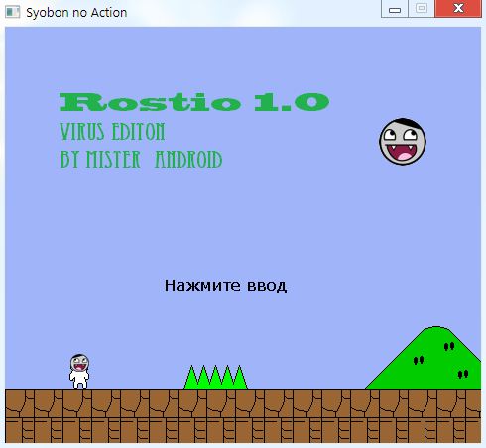Click the disabled maximize window button

coord(422,9)
